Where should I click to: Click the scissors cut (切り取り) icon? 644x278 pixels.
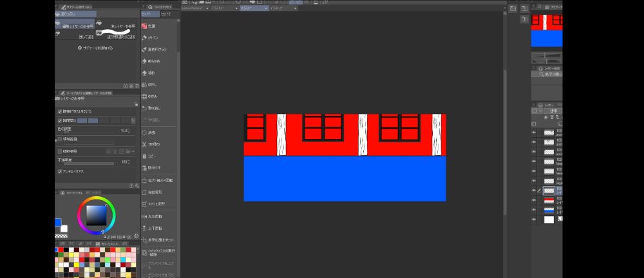pos(144,145)
